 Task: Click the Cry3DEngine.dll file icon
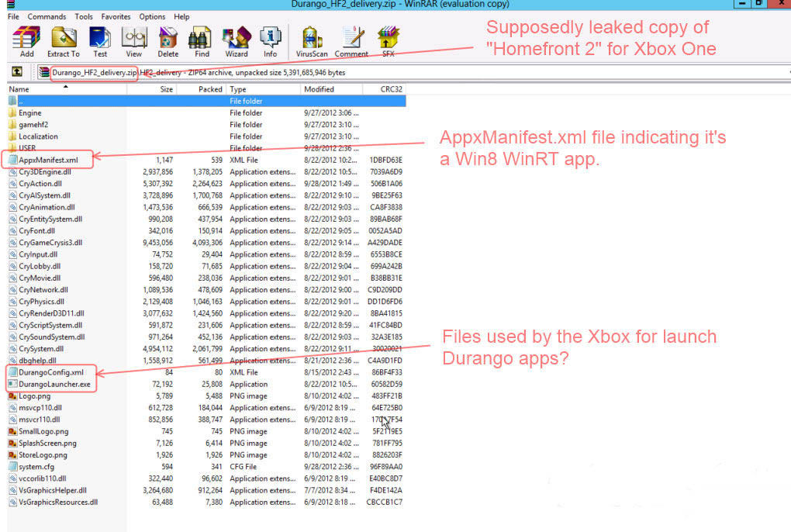click(12, 172)
